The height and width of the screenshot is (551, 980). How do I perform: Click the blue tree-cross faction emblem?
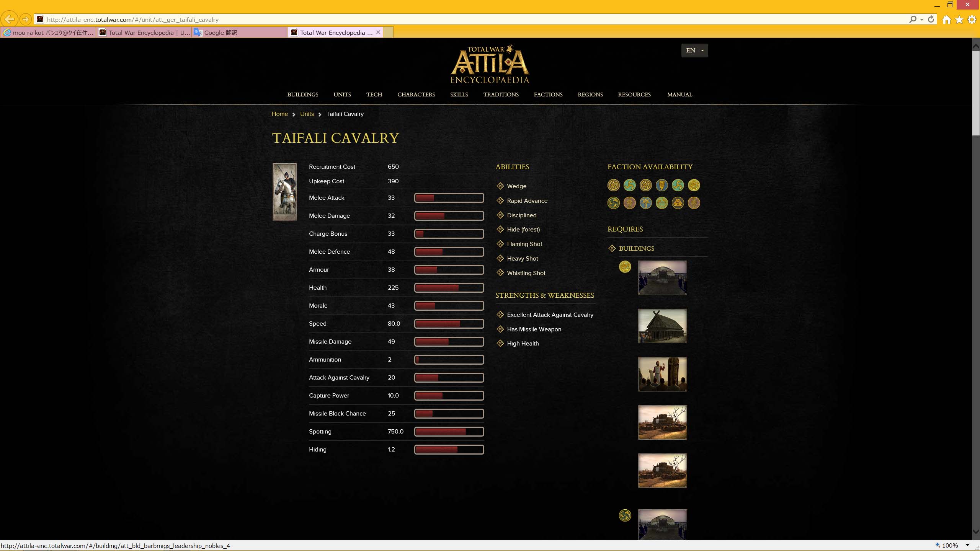[645, 203]
